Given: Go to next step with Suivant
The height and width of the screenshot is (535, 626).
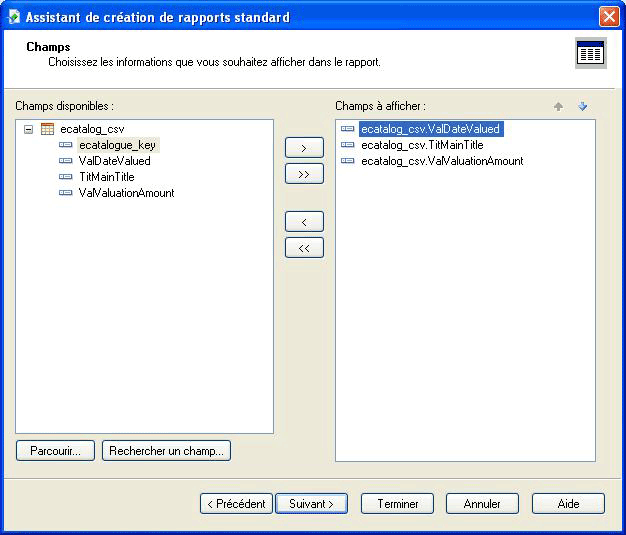Looking at the screenshot, I should [x=311, y=504].
